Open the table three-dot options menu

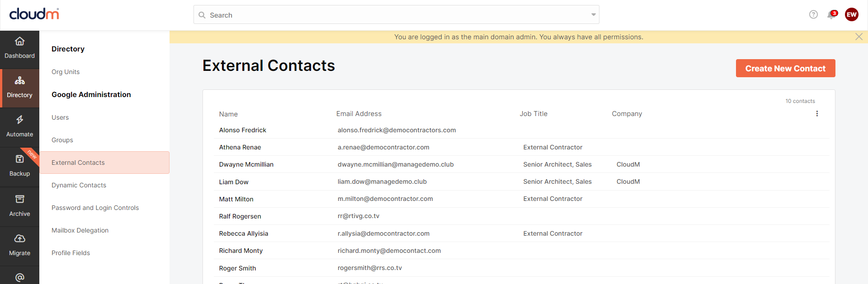[x=817, y=114]
